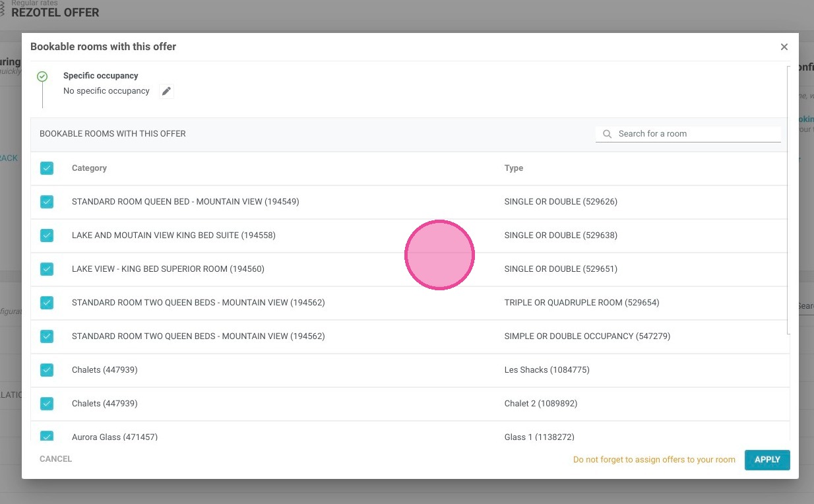814x504 pixels.
Task: Close the bookable rooms dialog
Action: pyautogui.click(x=784, y=47)
